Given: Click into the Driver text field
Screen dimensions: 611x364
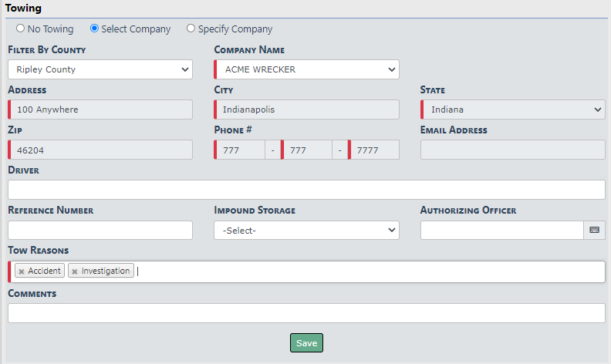Looking at the screenshot, I should click(x=306, y=190).
